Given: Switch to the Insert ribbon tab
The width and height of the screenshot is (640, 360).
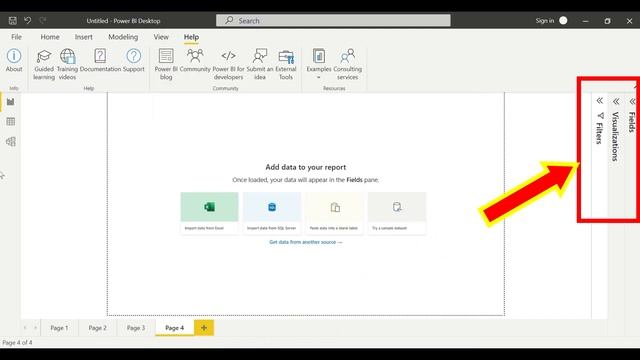Looking at the screenshot, I should click(x=83, y=37).
